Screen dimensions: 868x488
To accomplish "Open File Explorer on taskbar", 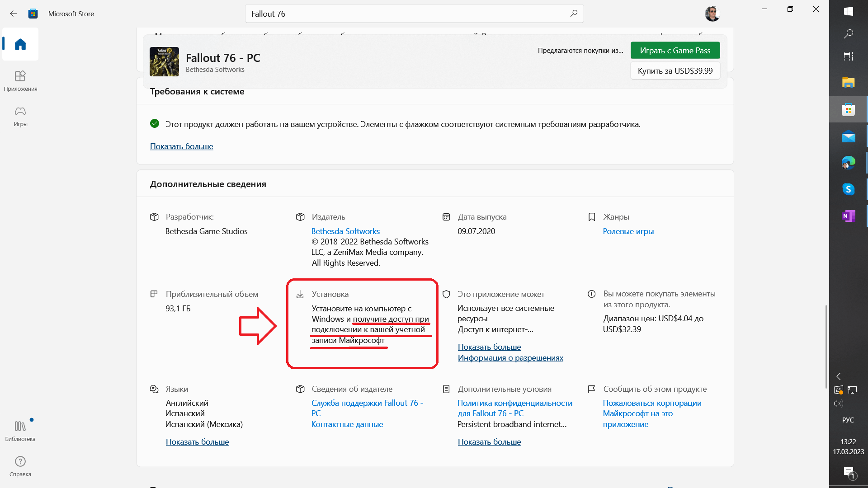I will click(x=849, y=82).
